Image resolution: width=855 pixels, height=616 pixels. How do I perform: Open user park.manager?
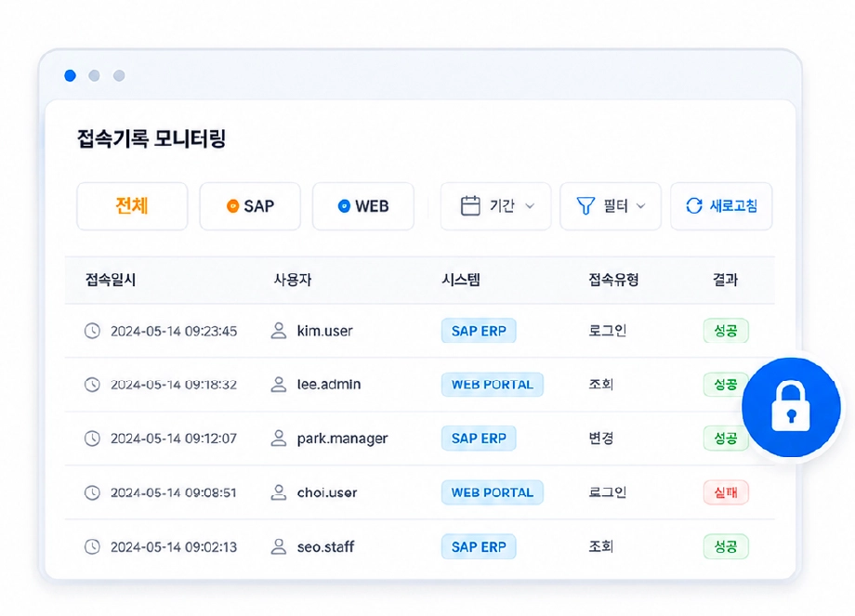click(x=342, y=439)
